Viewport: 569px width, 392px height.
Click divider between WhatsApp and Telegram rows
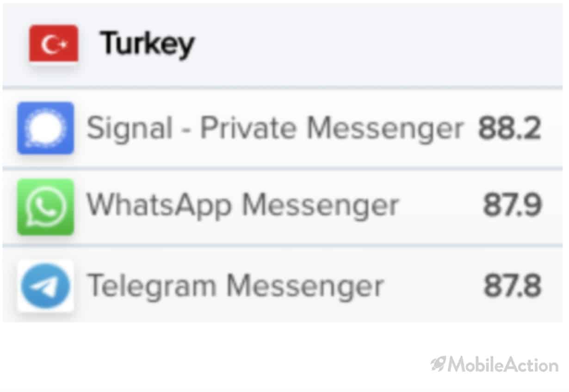click(282, 246)
